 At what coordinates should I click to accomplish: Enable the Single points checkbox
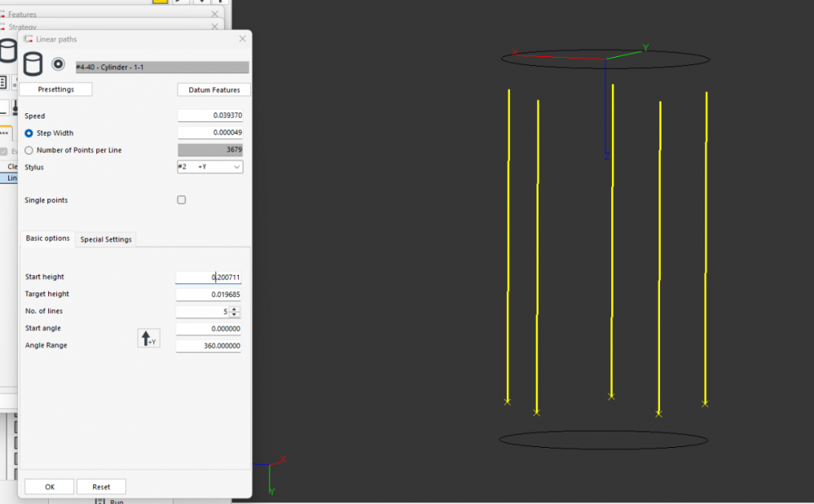click(181, 199)
